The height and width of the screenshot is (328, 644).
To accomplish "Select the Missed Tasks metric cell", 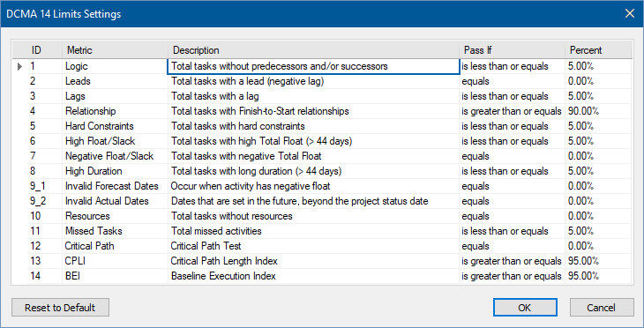I will coord(115,231).
